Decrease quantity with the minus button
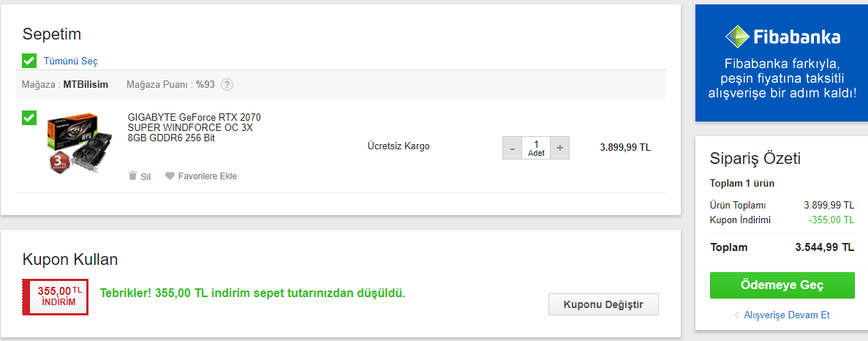868x341 pixels. click(x=513, y=148)
